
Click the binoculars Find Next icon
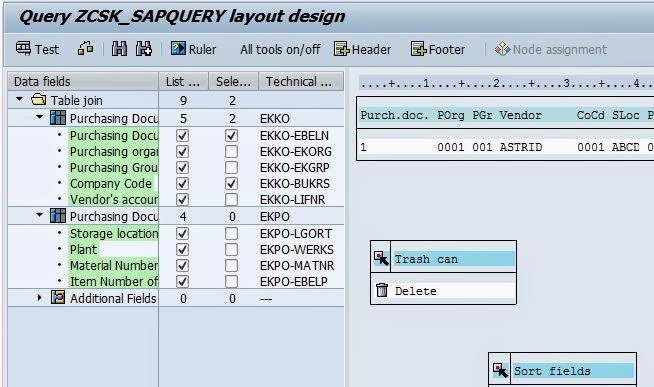click(144, 49)
